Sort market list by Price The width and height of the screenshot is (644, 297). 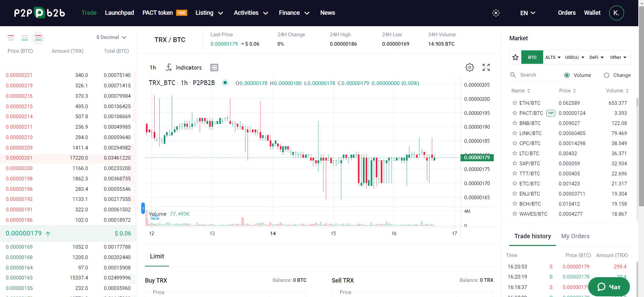click(x=568, y=91)
